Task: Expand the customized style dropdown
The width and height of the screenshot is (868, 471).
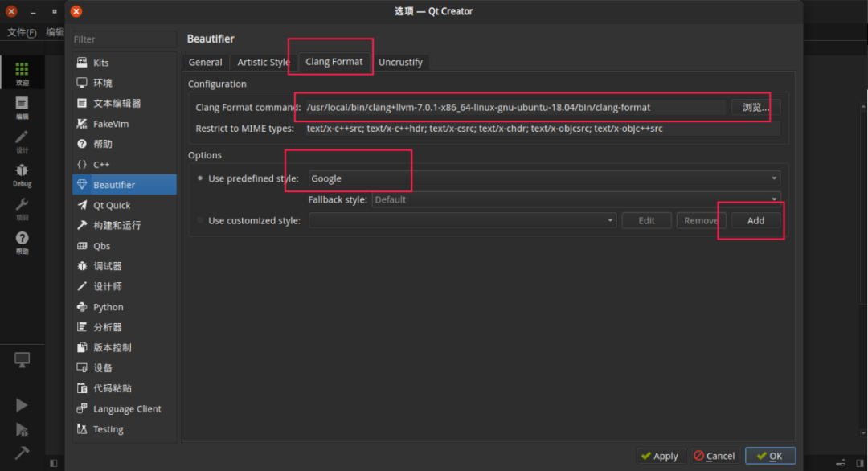Action: click(x=462, y=220)
